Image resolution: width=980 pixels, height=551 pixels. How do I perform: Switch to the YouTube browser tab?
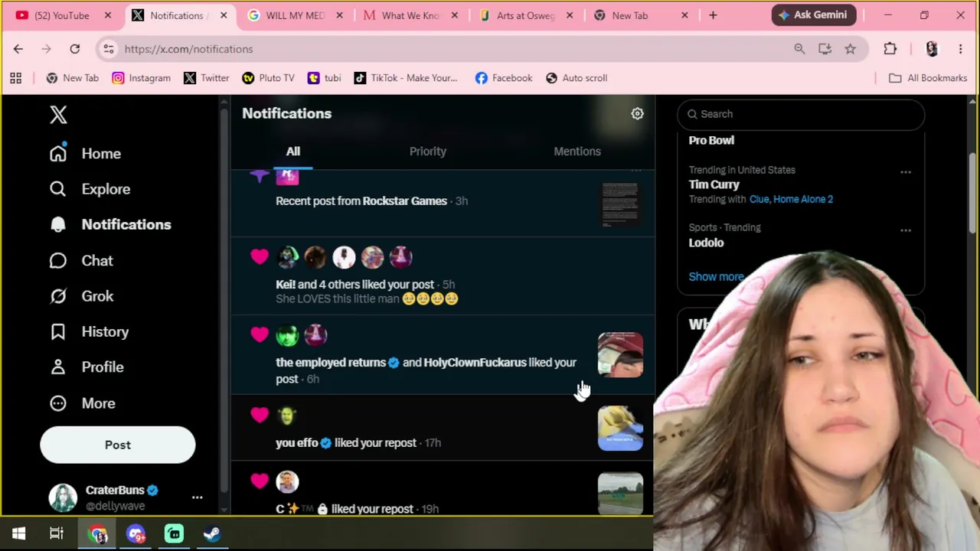(64, 15)
